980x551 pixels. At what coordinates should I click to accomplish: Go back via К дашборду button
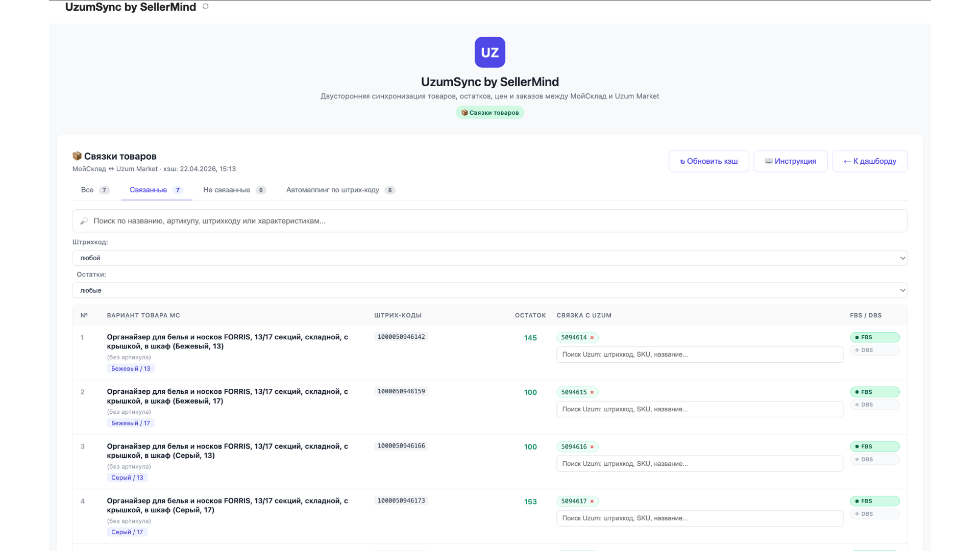click(869, 161)
